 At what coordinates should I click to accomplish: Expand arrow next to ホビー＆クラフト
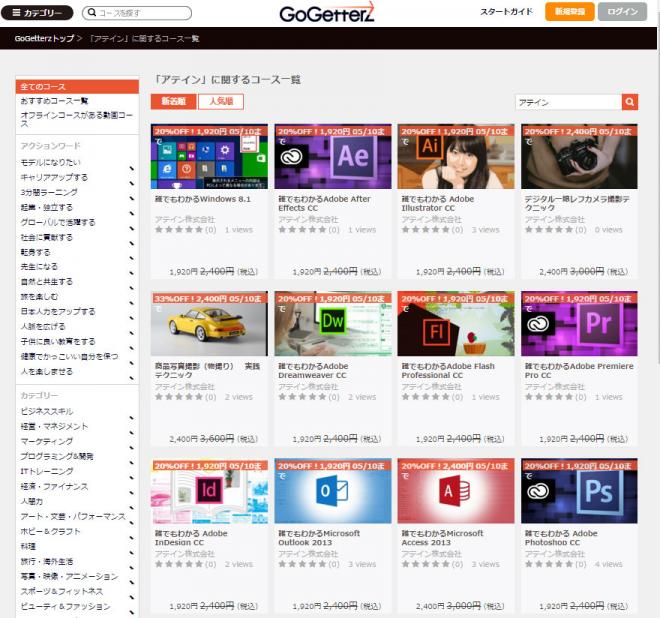tap(132, 538)
